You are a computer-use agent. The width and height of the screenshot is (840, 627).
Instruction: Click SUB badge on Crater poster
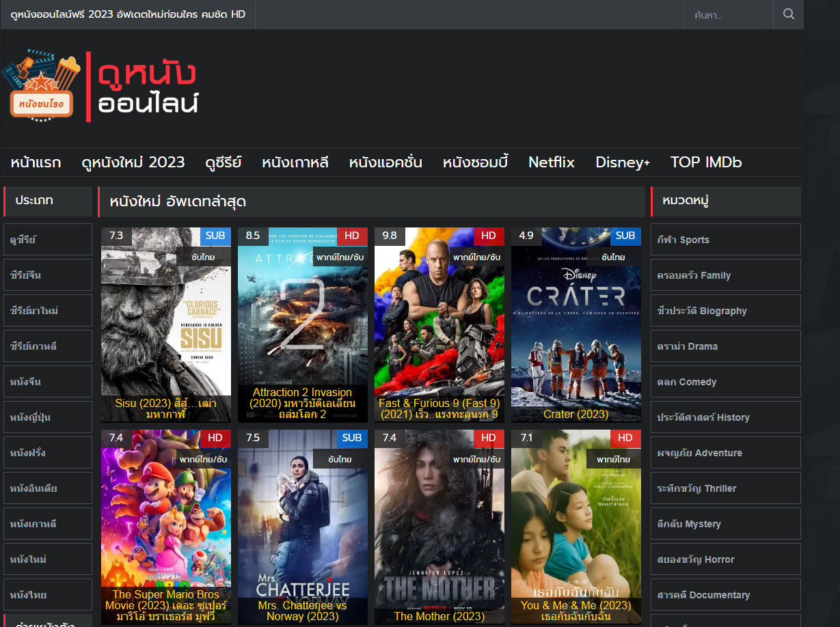click(x=625, y=236)
